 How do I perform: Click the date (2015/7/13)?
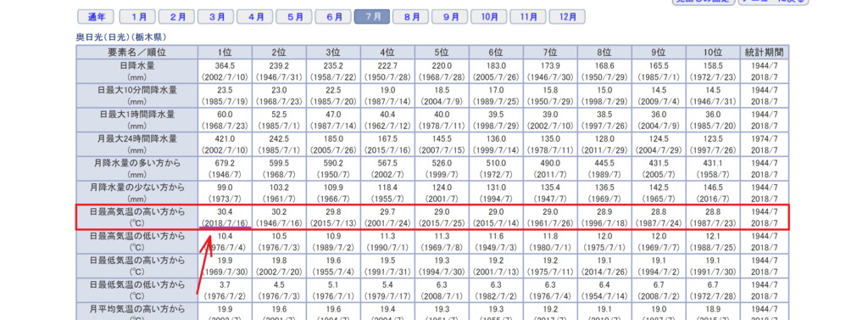tap(333, 223)
